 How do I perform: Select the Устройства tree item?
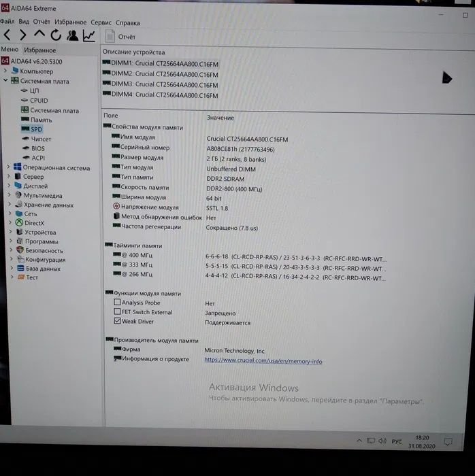(40, 233)
